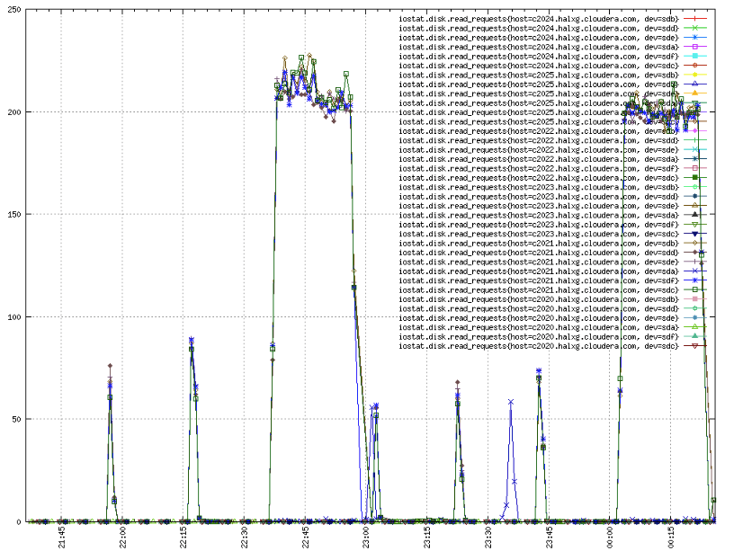The height and width of the screenshot is (560, 734).
Task: Click the 22:45 time axis label
Action: click(x=305, y=538)
